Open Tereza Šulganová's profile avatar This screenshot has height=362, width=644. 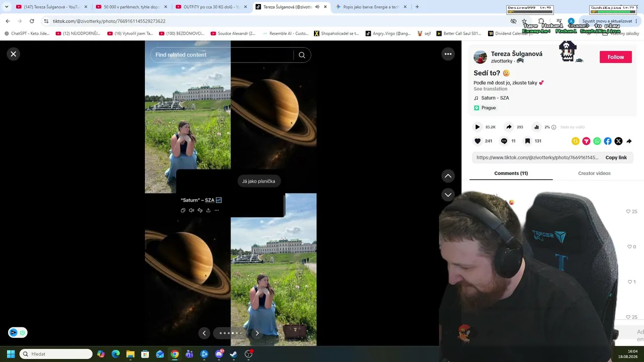[480, 57]
